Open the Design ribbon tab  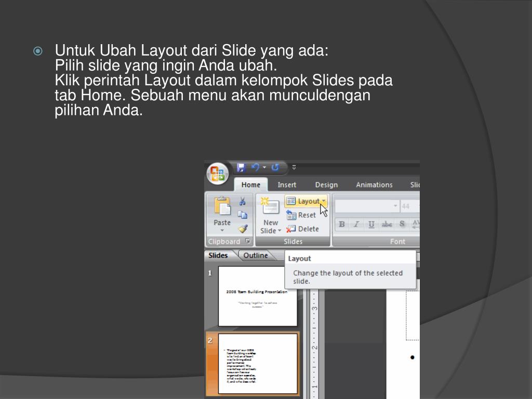pos(326,185)
